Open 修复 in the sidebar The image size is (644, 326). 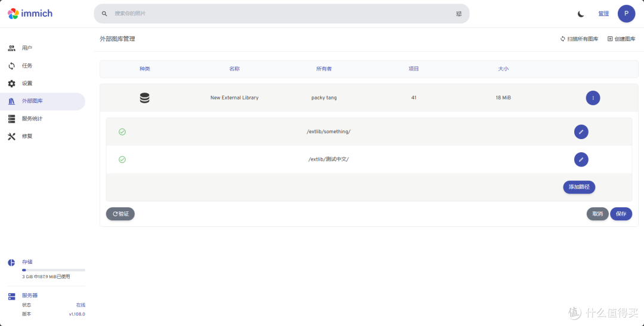pos(27,136)
